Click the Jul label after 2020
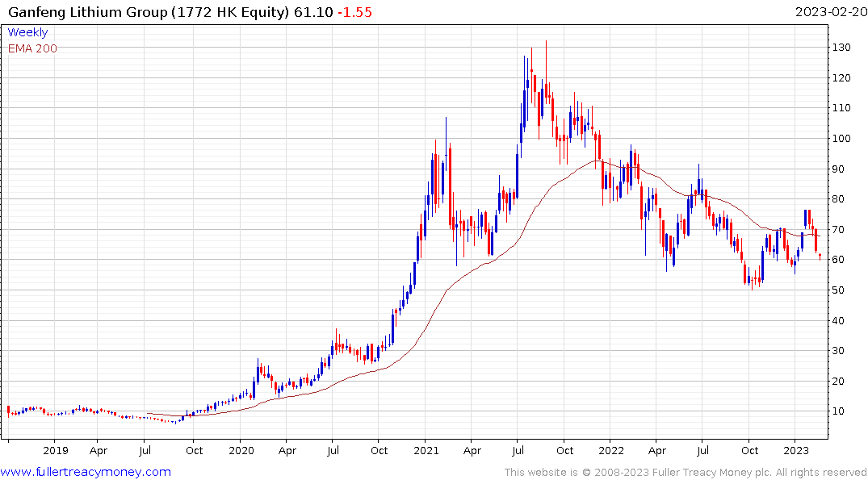Viewport: 868px width, 484px height. pos(333,451)
